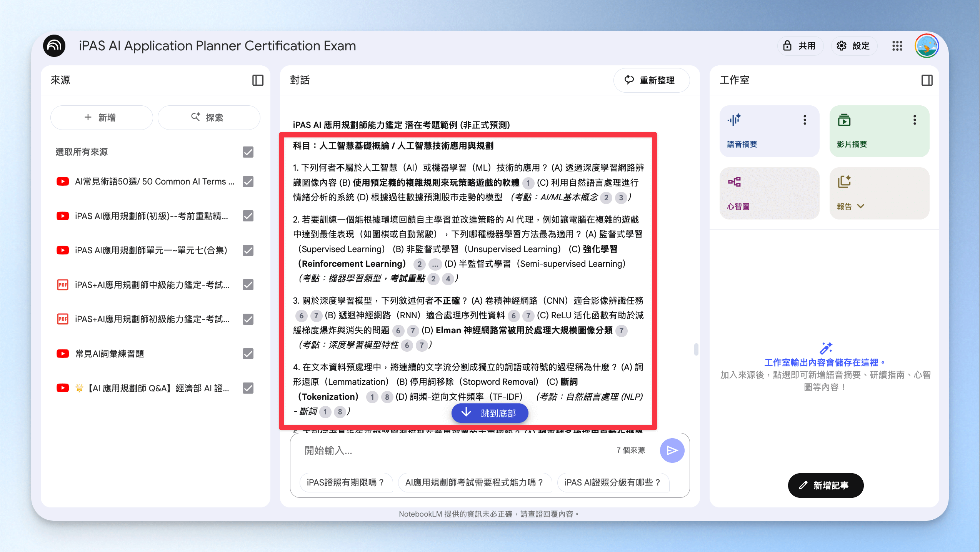The image size is (980, 552).
Task: Click the 新增記事 add note button
Action: click(x=825, y=485)
